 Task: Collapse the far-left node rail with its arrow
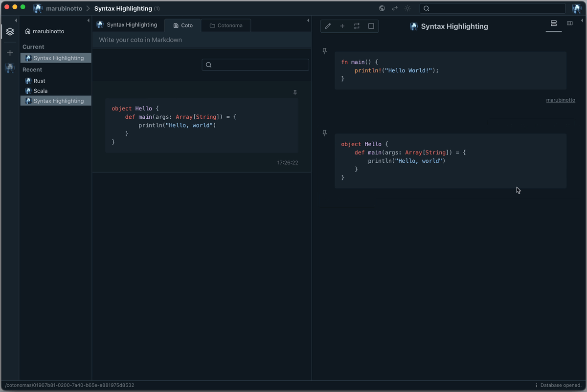(x=16, y=21)
